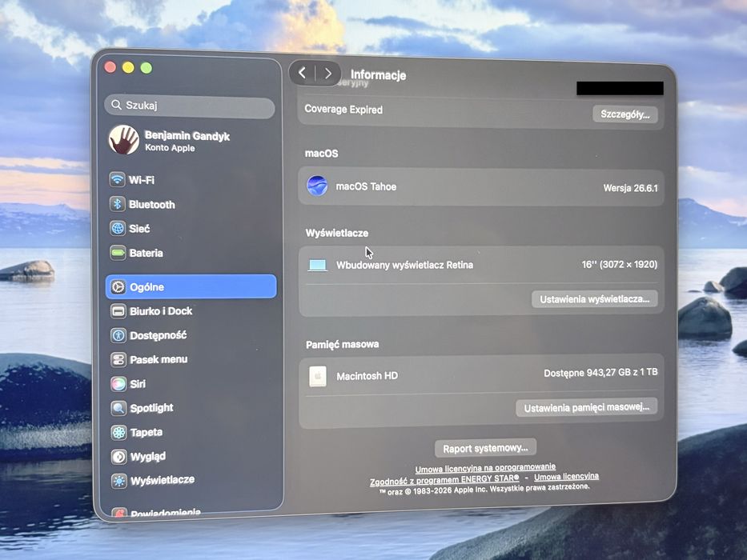Click the Ogólne gear icon
The width and height of the screenshot is (747, 560).
click(118, 287)
